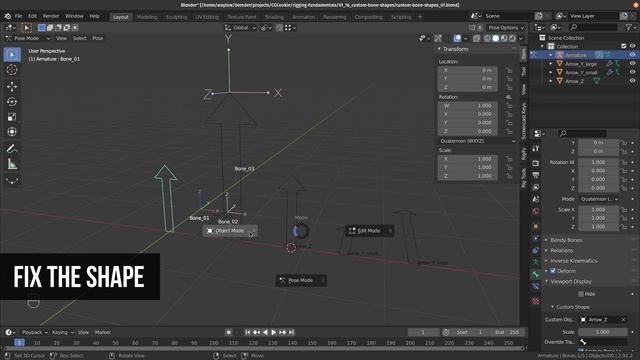This screenshot has height=360, width=640.
Task: Click the Override Transform bone picker field
Action: point(602,342)
